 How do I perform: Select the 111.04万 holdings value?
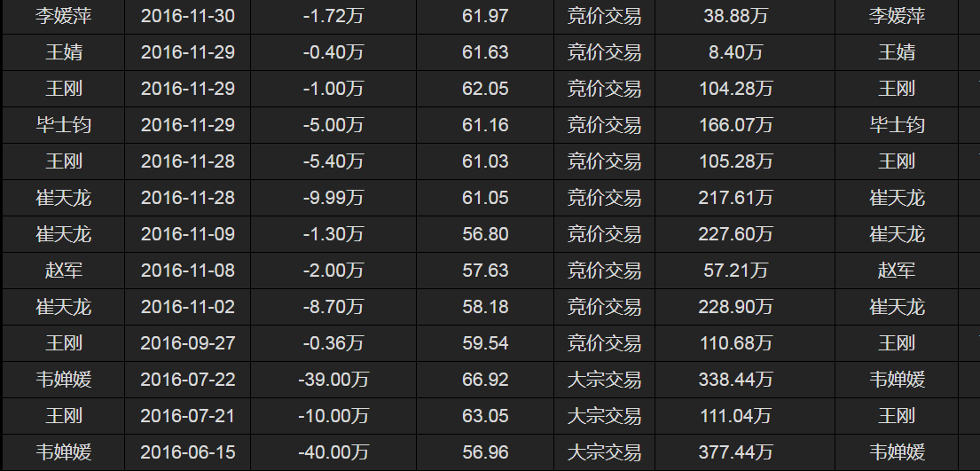(735, 416)
